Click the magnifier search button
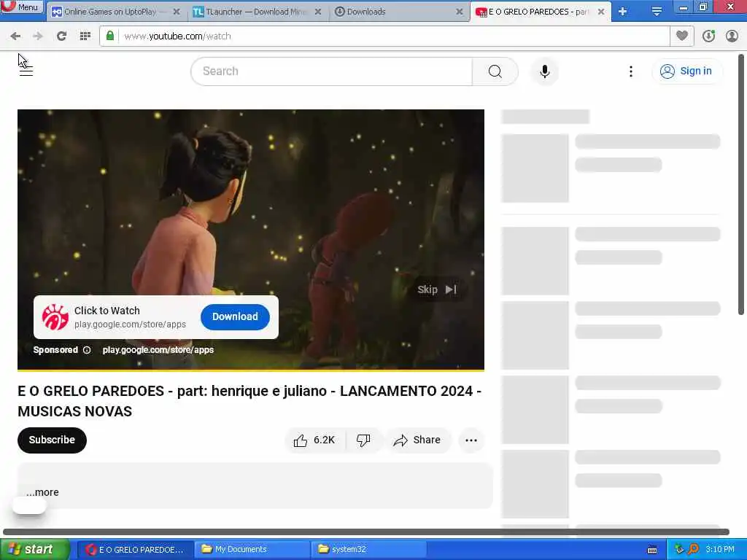The width and height of the screenshot is (747, 560). click(495, 71)
